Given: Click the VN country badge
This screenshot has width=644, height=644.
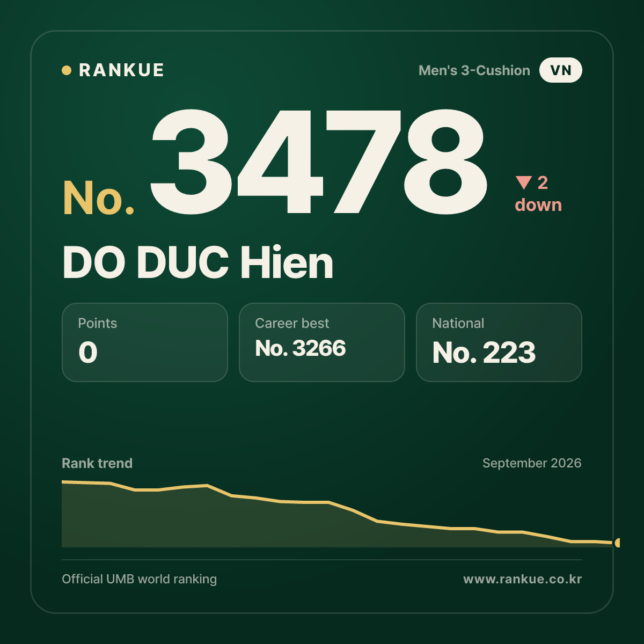Looking at the screenshot, I should pos(561,70).
